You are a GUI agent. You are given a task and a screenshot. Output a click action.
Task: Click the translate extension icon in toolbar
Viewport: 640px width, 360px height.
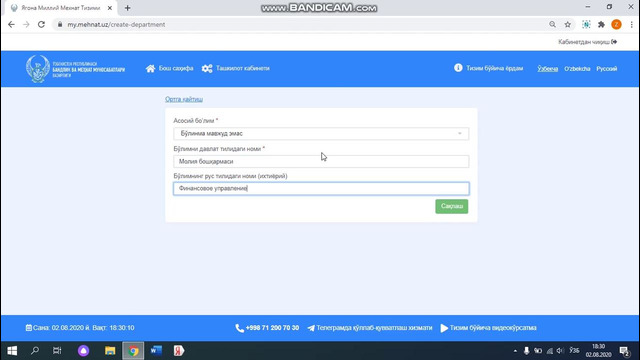click(586, 24)
